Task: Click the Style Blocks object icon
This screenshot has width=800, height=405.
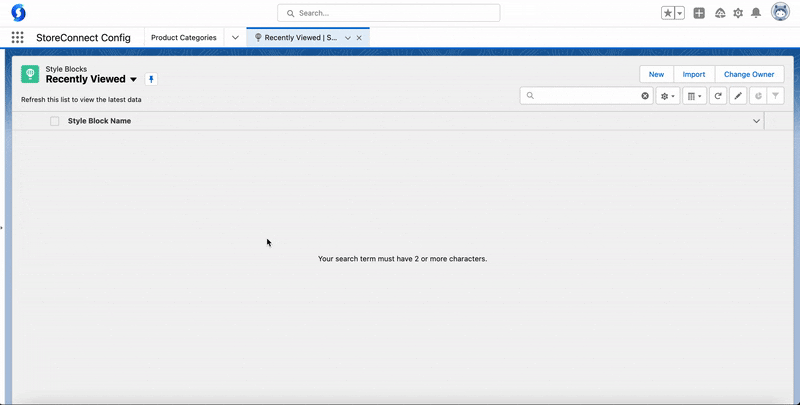Action: pos(30,74)
